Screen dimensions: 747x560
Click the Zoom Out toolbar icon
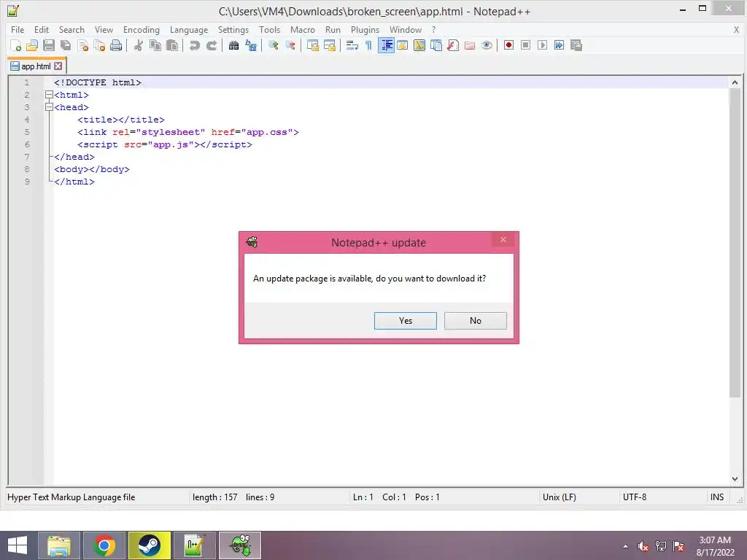(290, 45)
